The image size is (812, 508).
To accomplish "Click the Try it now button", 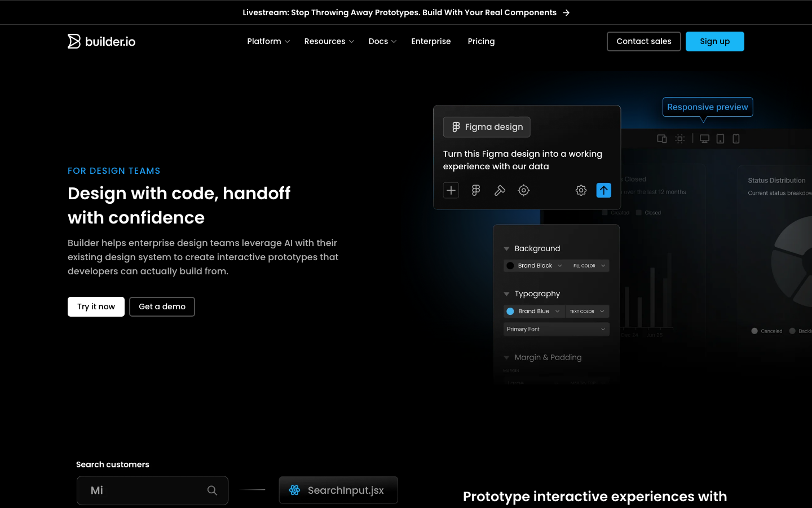I will click(96, 306).
